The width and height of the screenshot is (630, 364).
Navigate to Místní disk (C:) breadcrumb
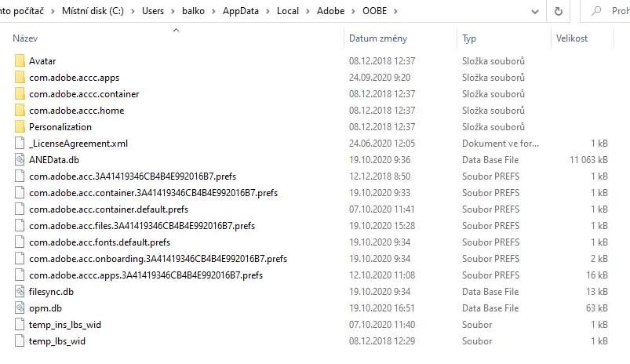93,11
